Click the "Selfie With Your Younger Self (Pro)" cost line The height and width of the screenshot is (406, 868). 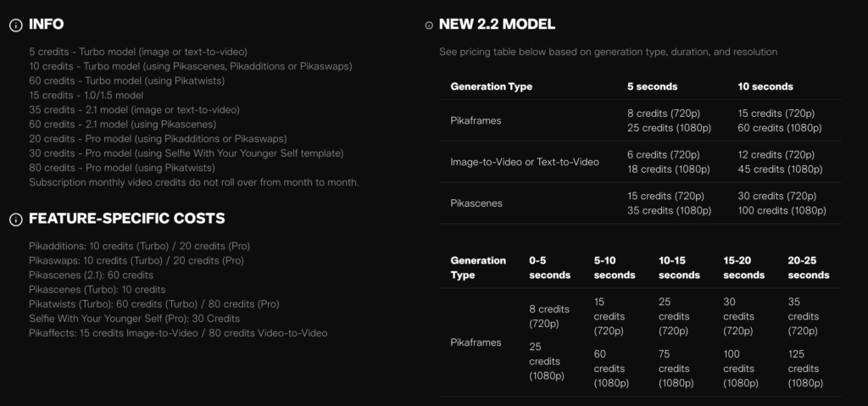coord(134,319)
